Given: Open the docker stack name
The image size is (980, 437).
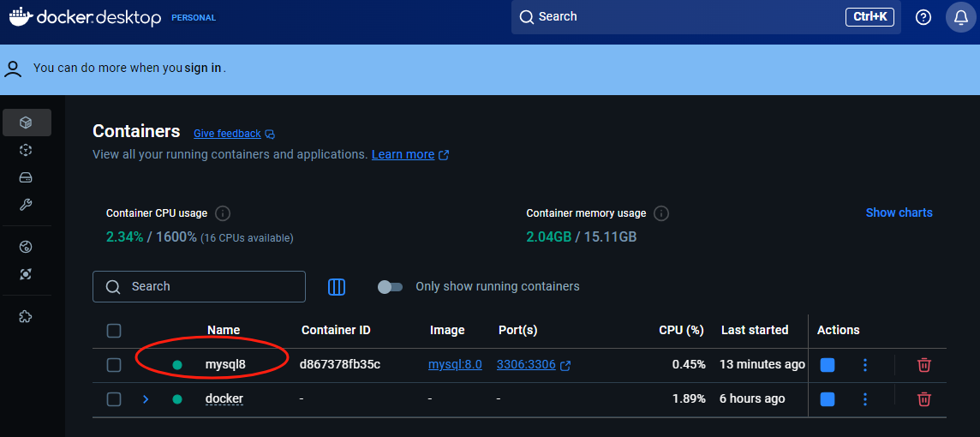Looking at the screenshot, I should 224,398.
